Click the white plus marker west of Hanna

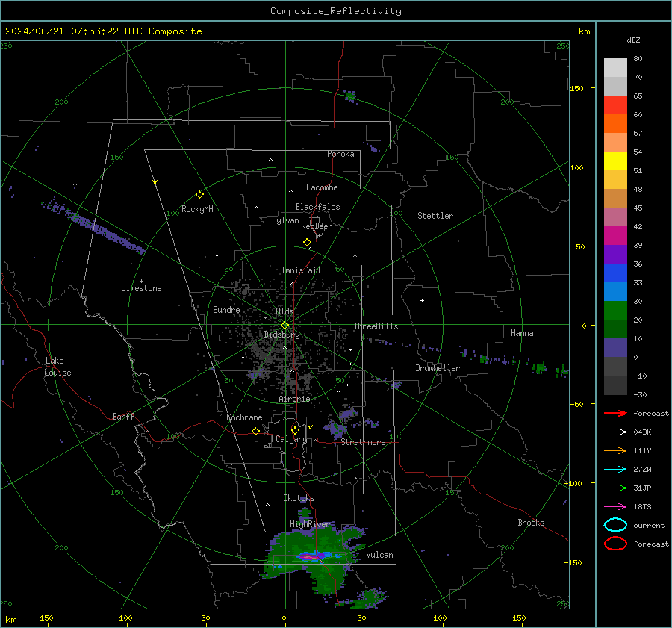(x=422, y=300)
